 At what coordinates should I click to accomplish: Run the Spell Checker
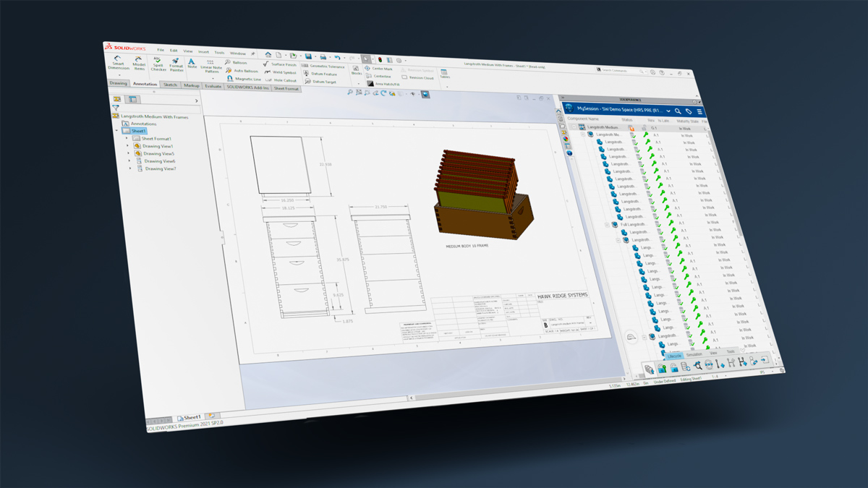pos(158,64)
